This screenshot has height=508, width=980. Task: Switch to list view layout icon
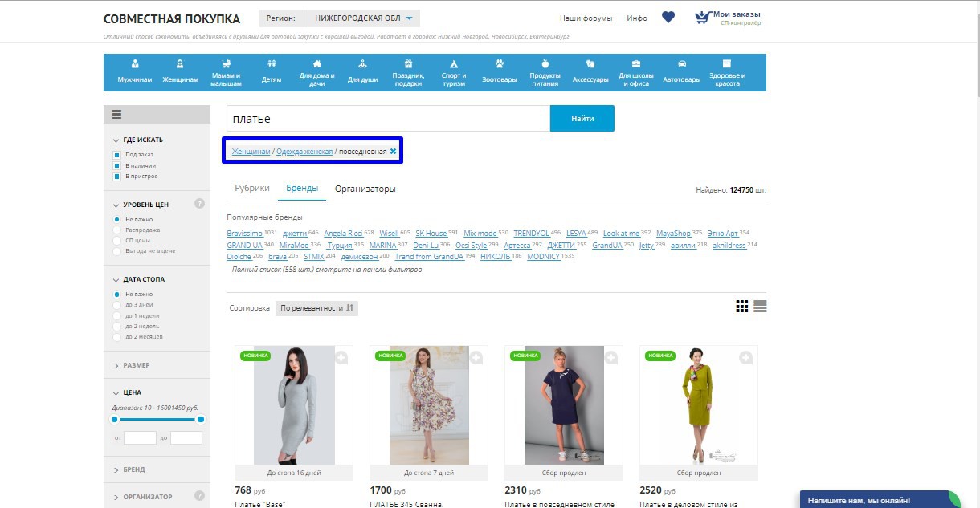point(760,307)
